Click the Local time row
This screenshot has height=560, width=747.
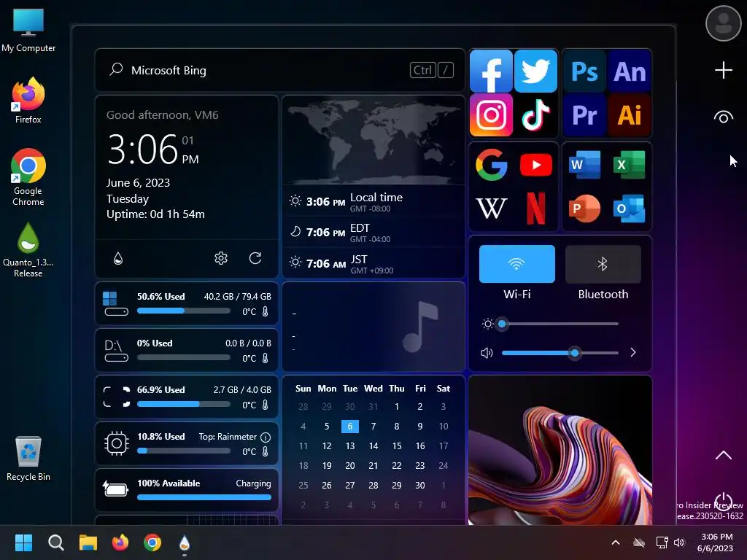tap(373, 201)
